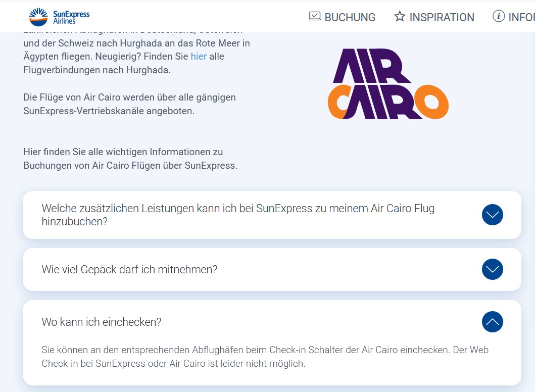Click the SunExpress Airlines sun logo
The image size is (535, 392).
(39, 17)
